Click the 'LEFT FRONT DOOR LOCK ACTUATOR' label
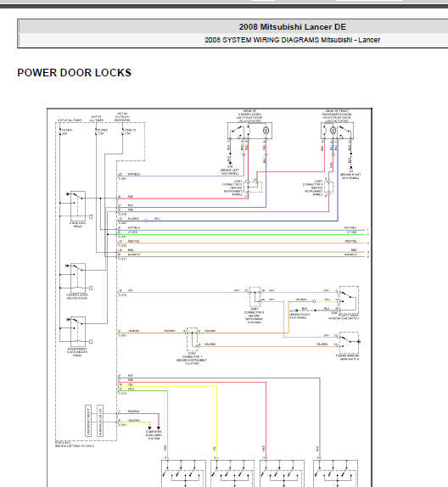Screen dimensions: 448x487 (249, 120)
